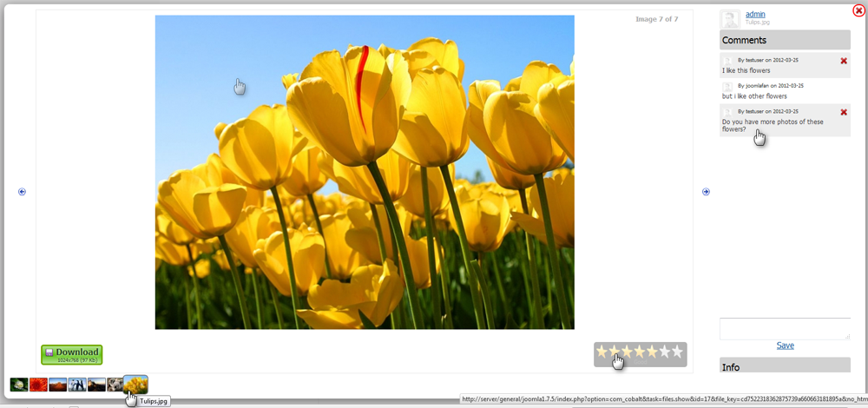Image resolution: width=868 pixels, height=408 pixels.
Task: Select the red flower thumbnail
Action: [38, 385]
